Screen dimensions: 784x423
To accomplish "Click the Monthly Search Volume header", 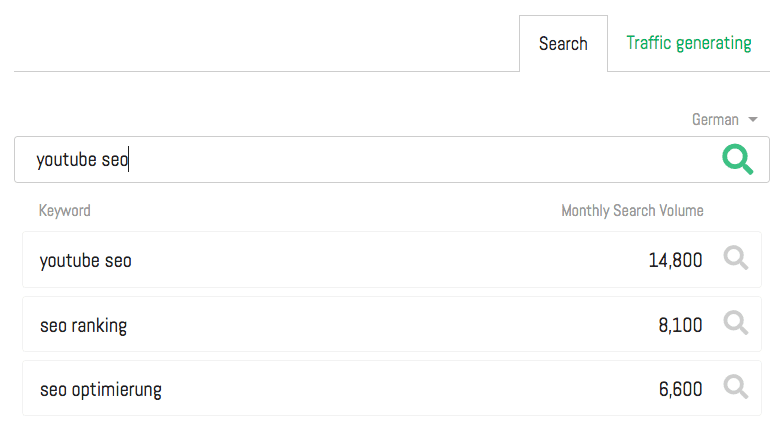I will pos(632,211).
